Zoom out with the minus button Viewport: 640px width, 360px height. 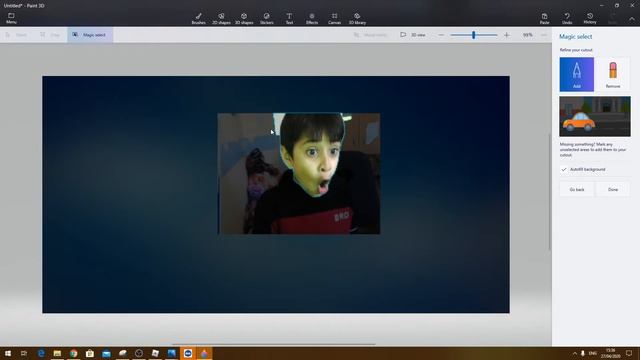441,35
